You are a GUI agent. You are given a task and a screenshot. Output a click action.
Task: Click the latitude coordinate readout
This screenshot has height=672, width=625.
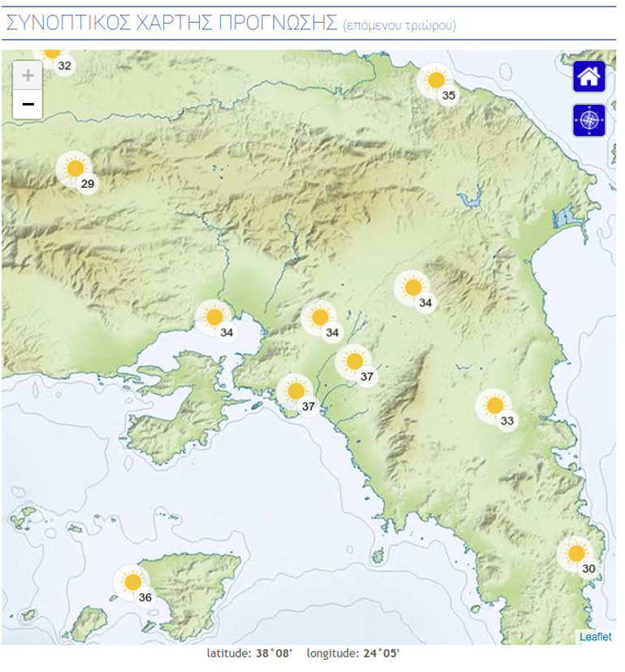point(249,653)
